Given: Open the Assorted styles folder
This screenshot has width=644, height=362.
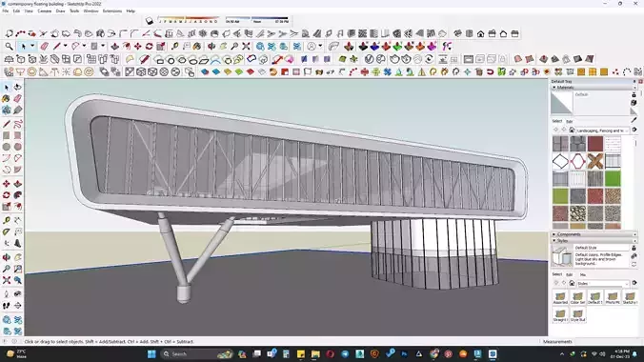Looking at the screenshot, I should (560, 298).
